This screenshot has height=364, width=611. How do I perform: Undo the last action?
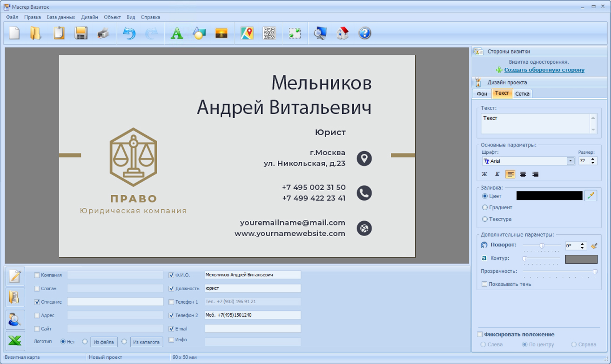click(129, 33)
